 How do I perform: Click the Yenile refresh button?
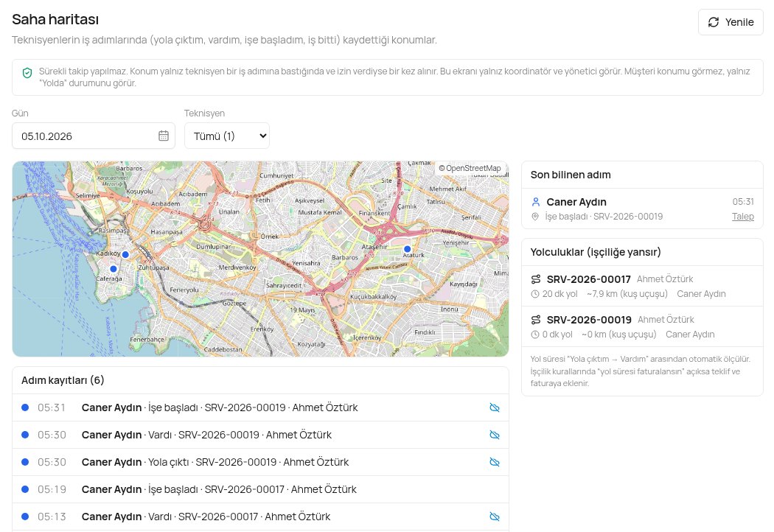(731, 22)
